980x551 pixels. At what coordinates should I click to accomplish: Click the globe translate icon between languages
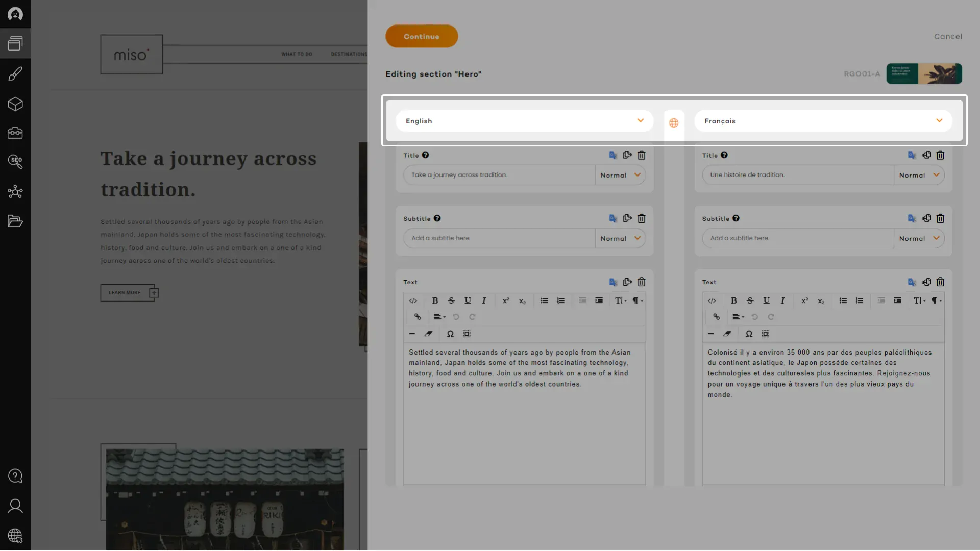point(674,123)
